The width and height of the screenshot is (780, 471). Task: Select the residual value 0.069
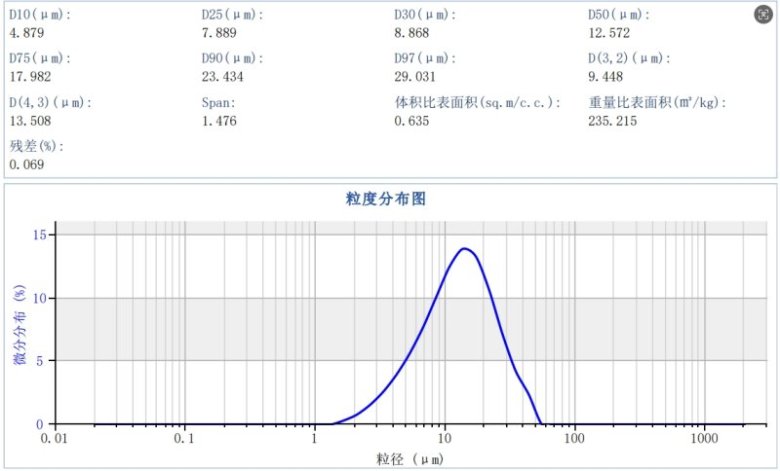coord(27,164)
